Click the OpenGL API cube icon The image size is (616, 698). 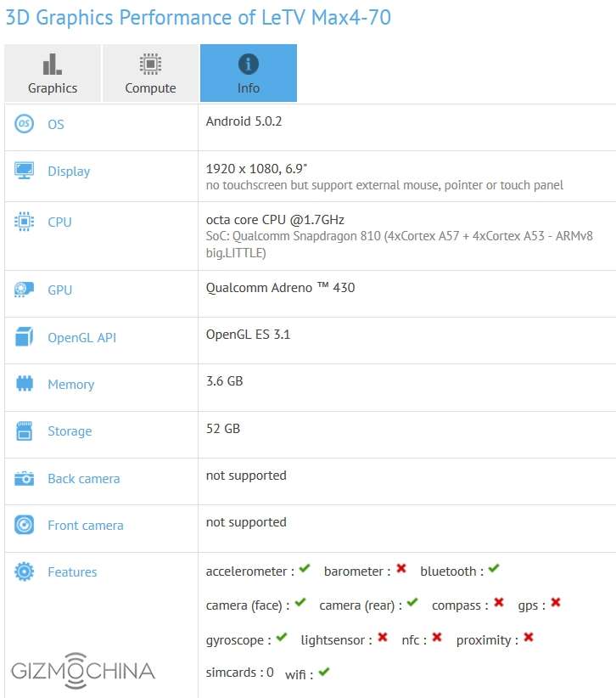tap(24, 337)
